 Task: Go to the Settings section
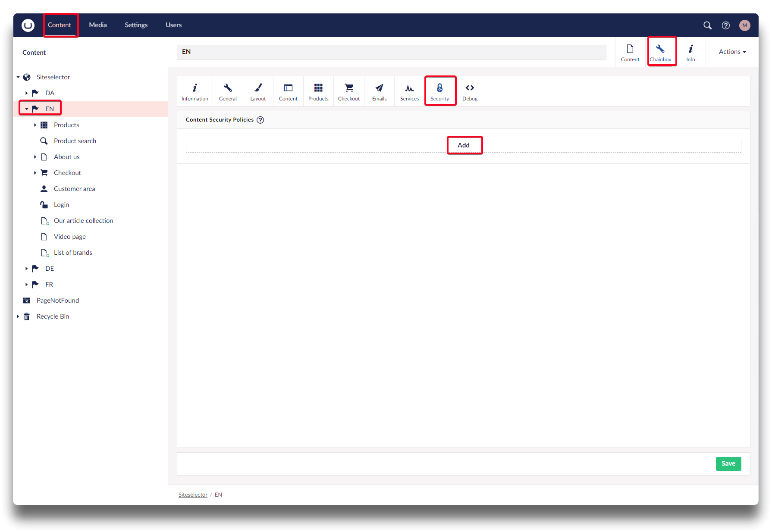[x=136, y=25]
